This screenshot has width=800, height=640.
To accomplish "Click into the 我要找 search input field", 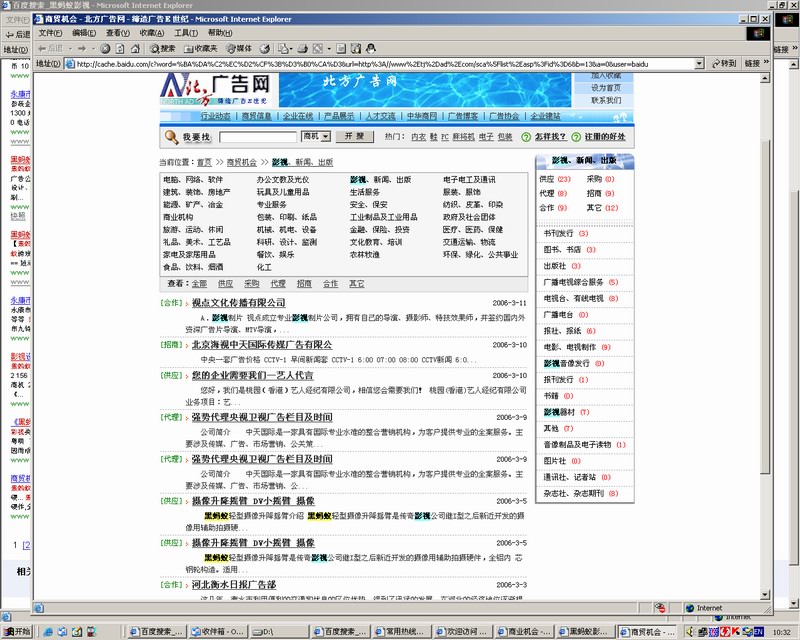I will [258, 137].
